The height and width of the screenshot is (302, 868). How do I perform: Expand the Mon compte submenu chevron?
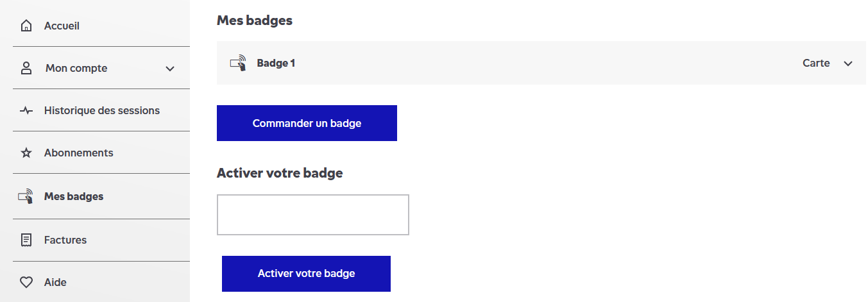(x=170, y=69)
